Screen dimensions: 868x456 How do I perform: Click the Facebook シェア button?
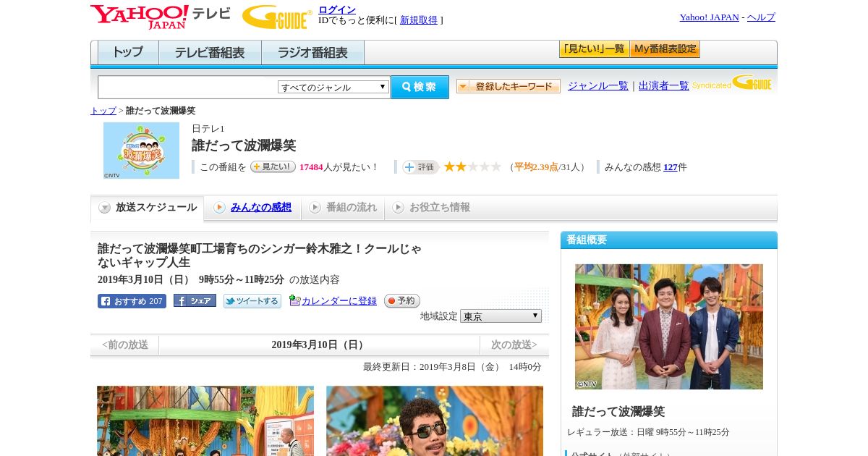pyautogui.click(x=195, y=301)
